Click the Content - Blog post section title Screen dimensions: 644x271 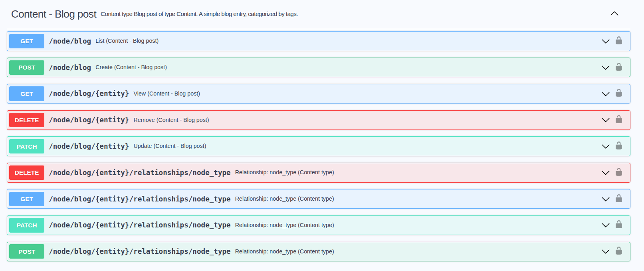pyautogui.click(x=54, y=14)
